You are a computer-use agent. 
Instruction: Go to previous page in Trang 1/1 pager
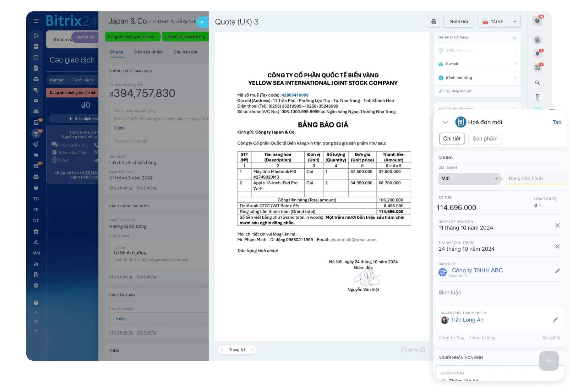222,350
